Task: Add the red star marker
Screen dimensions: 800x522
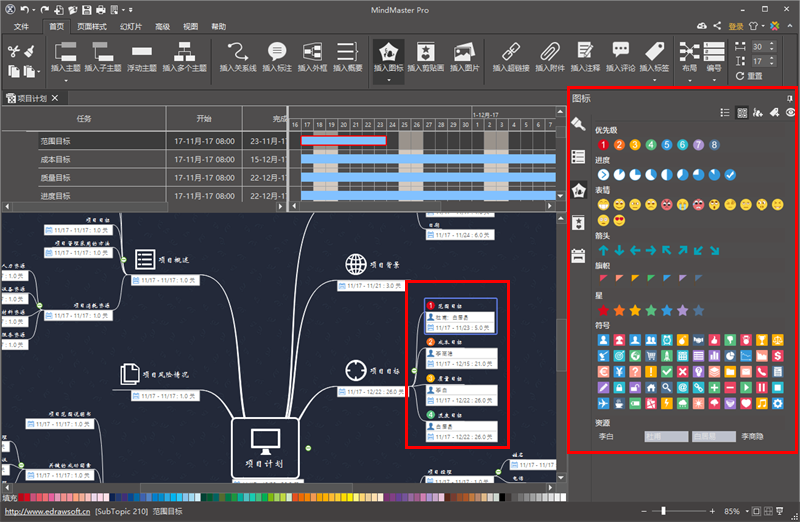Action: click(603, 310)
